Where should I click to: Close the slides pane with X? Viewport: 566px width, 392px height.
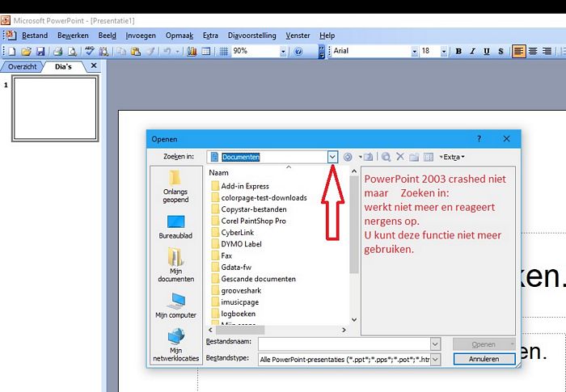click(x=94, y=65)
